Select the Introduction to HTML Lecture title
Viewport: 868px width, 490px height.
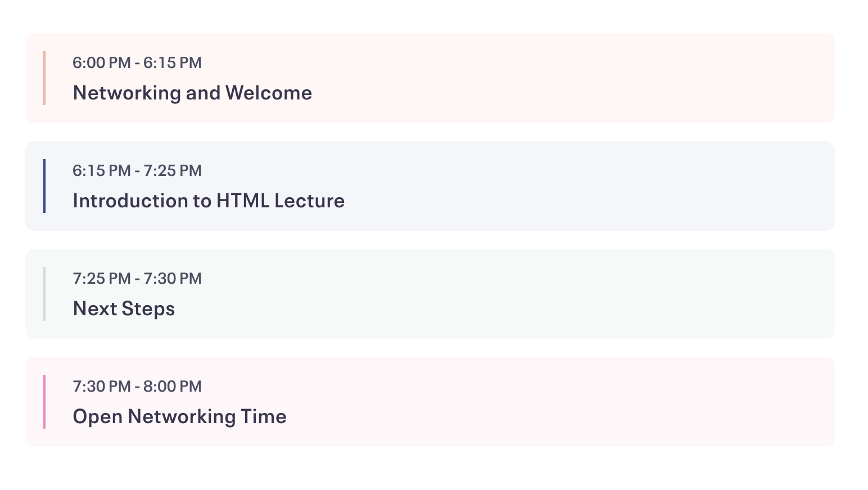[x=209, y=201]
